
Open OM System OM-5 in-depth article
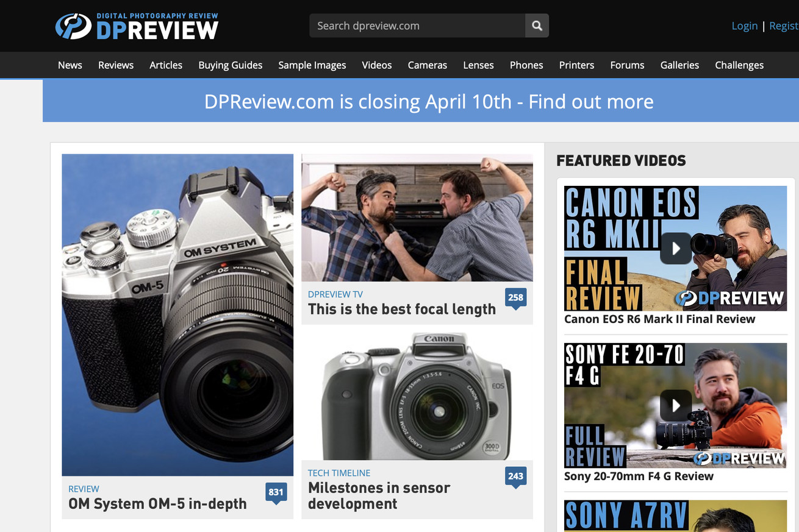point(157,504)
